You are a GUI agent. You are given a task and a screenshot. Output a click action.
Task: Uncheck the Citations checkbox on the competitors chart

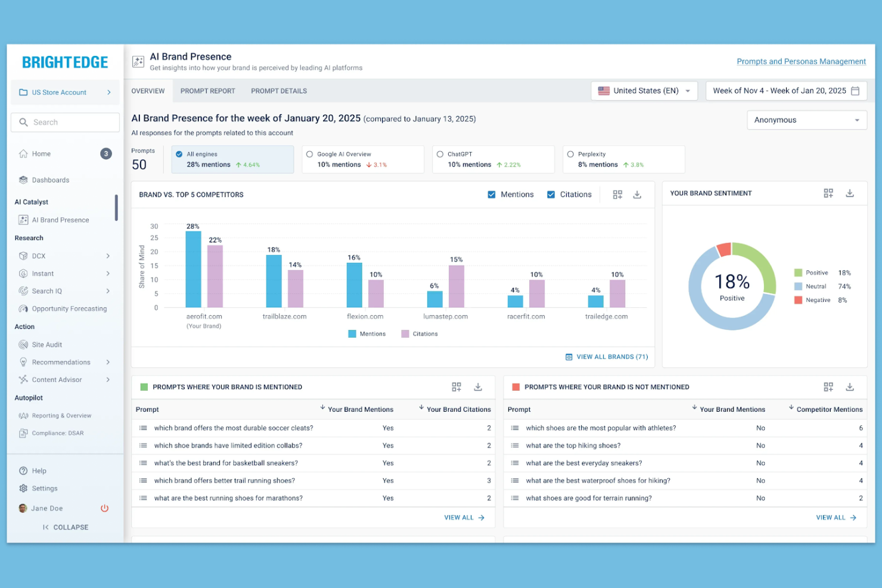pyautogui.click(x=551, y=194)
